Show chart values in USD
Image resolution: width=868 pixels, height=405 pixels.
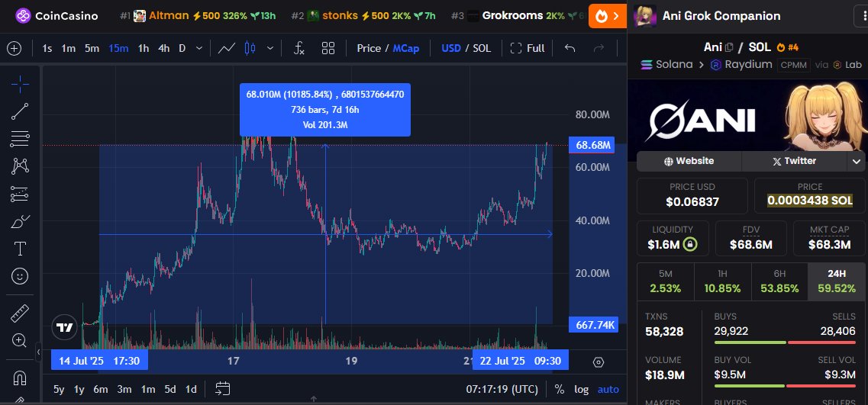tap(451, 48)
